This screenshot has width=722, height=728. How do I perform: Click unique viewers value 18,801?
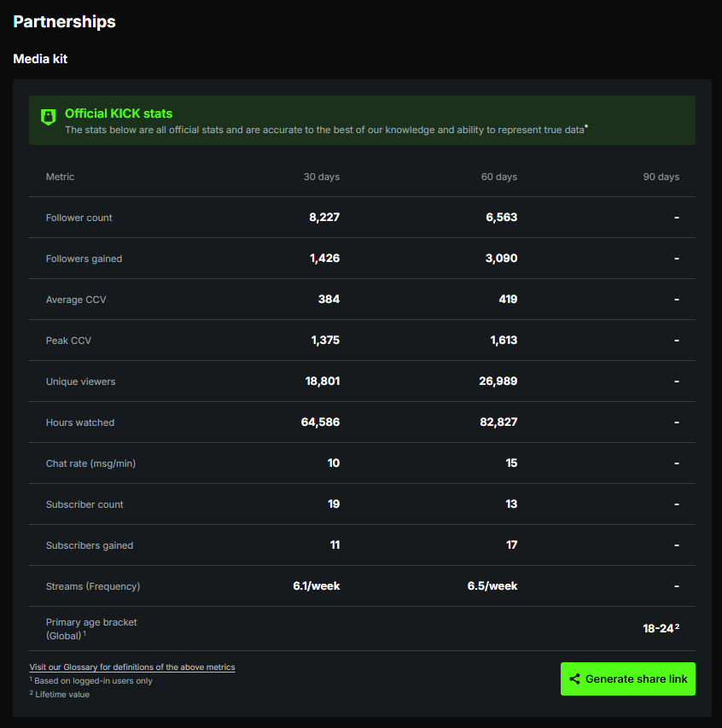[323, 381]
